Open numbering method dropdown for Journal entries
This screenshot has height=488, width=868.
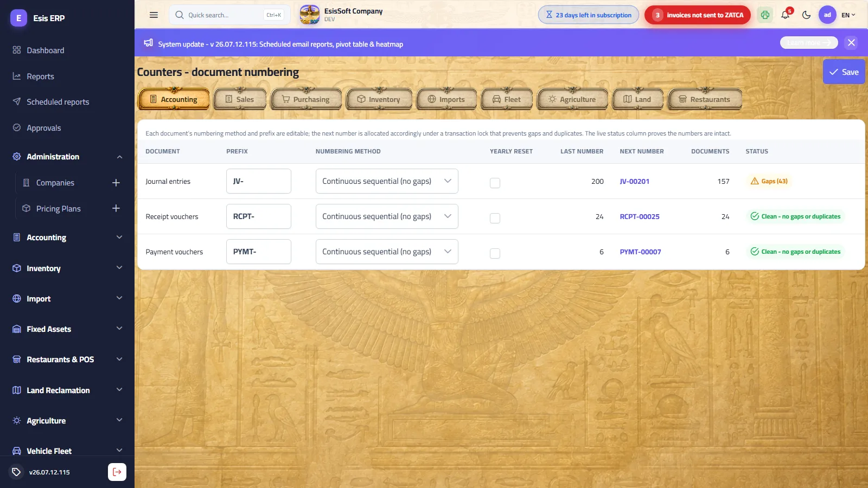387,181
